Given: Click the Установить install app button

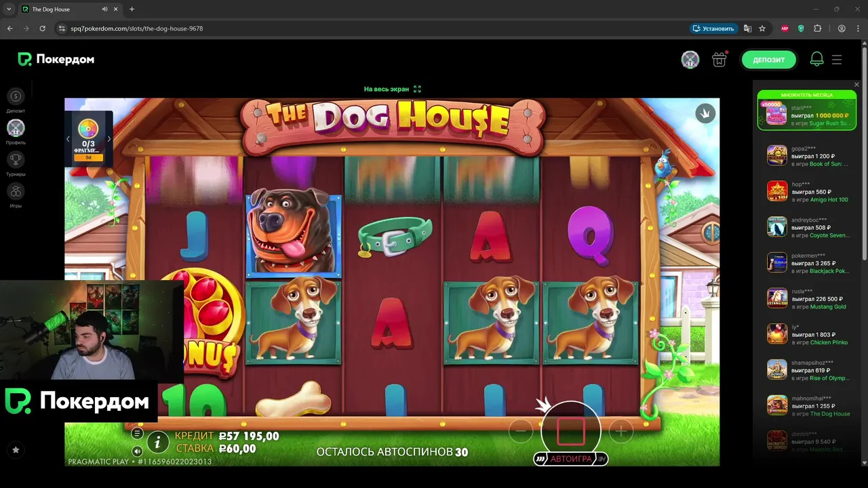Looking at the screenshot, I should pyautogui.click(x=713, y=28).
